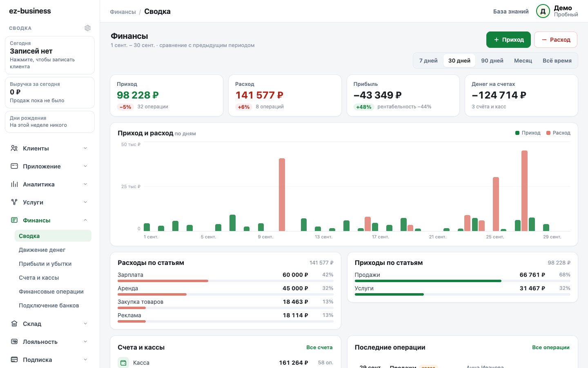Click the Приложение card icon
The height and width of the screenshot is (368, 588).
14,166
